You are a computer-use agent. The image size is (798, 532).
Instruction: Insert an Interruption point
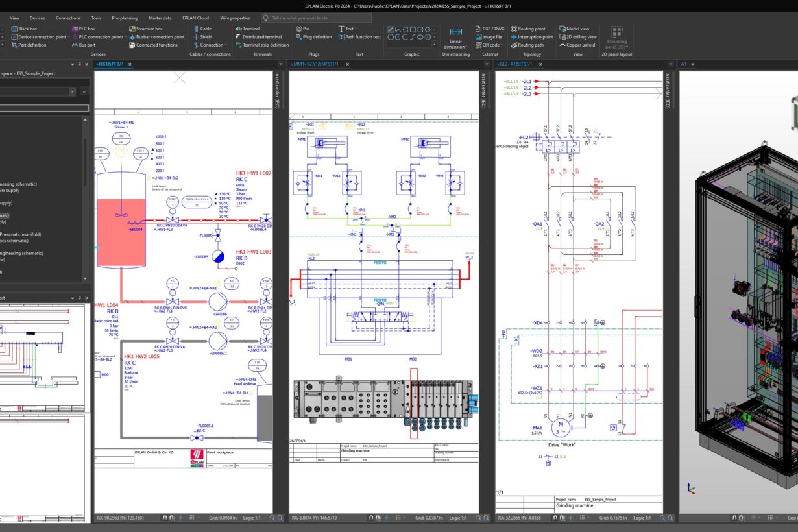[532, 37]
